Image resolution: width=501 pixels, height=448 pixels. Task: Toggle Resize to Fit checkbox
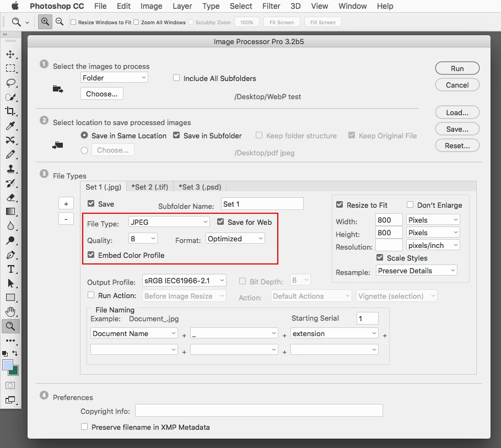(340, 204)
